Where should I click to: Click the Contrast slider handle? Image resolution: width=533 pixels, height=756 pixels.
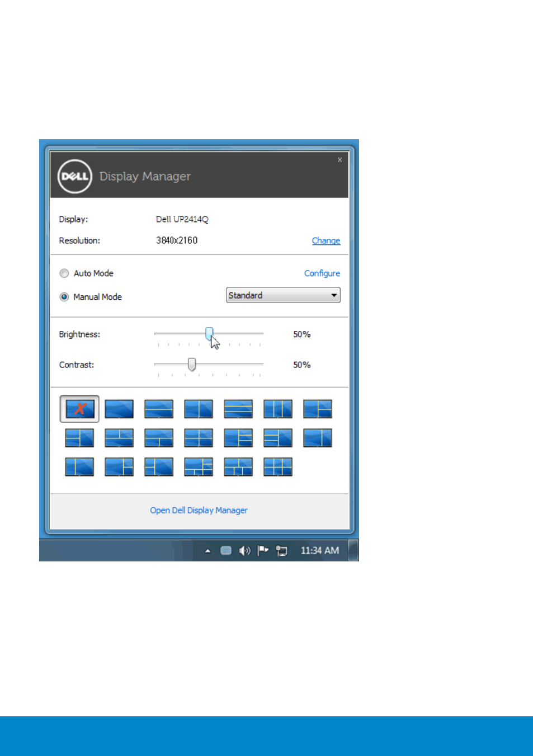click(192, 365)
